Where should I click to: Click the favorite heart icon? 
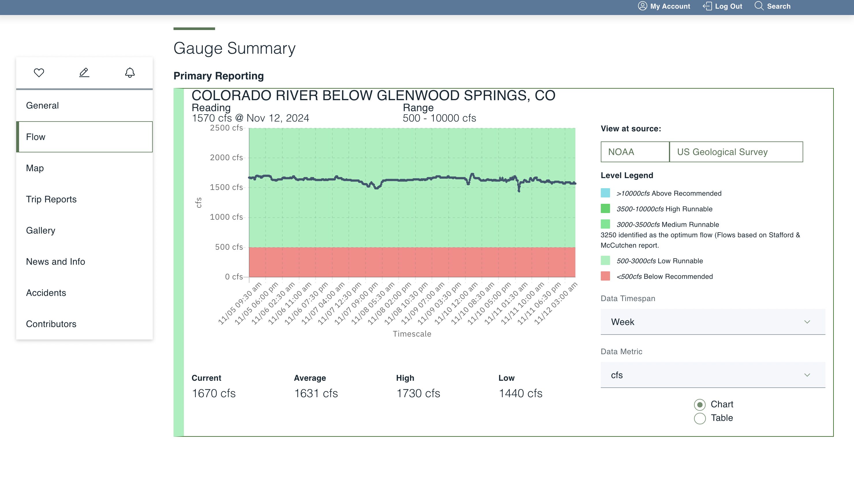[39, 72]
